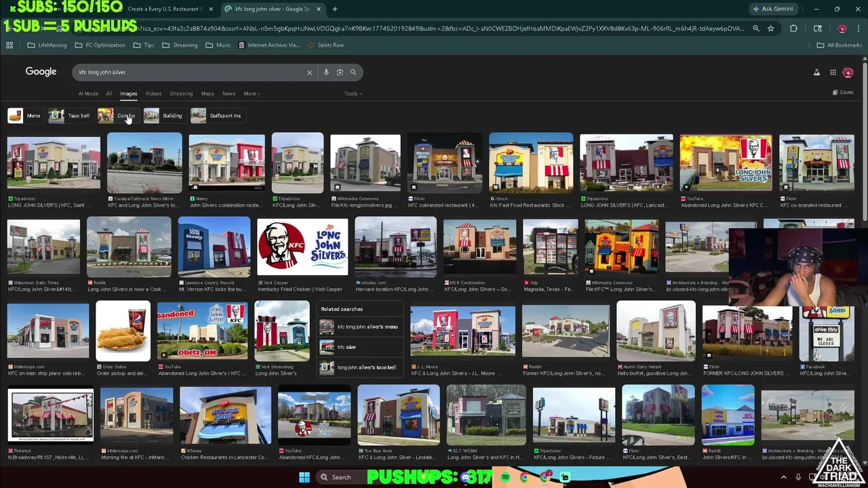This screenshot has height=488, width=868.
Task: Switch to the News tab
Action: (229, 94)
